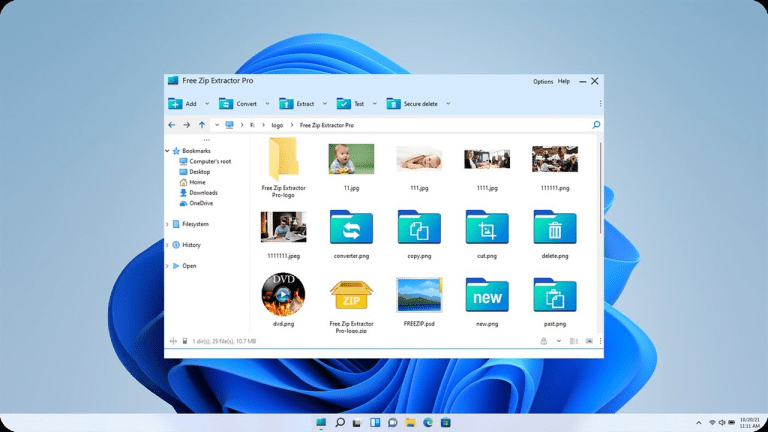
Task: Select the converter.png file icon
Action: 351,227
